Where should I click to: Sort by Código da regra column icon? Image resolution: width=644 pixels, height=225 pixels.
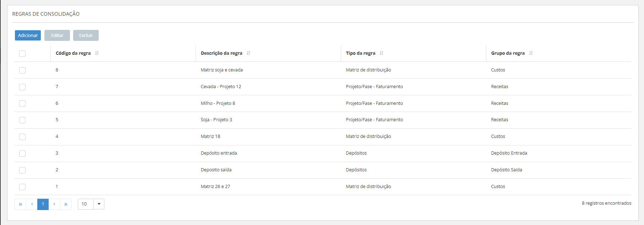97,53
